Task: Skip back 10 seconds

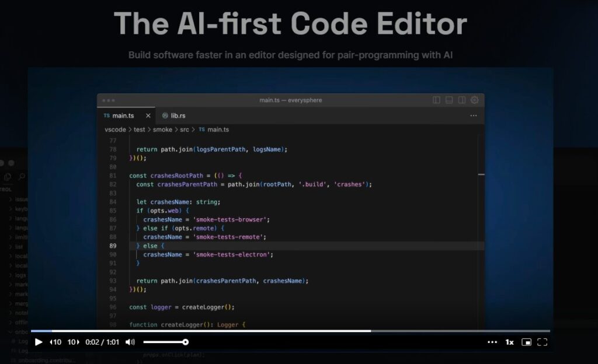Action: point(55,342)
